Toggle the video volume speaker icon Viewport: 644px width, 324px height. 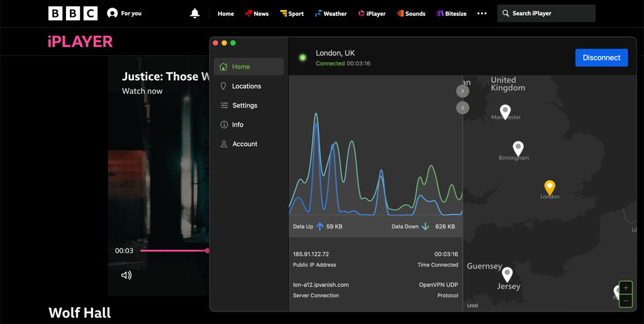pos(126,275)
